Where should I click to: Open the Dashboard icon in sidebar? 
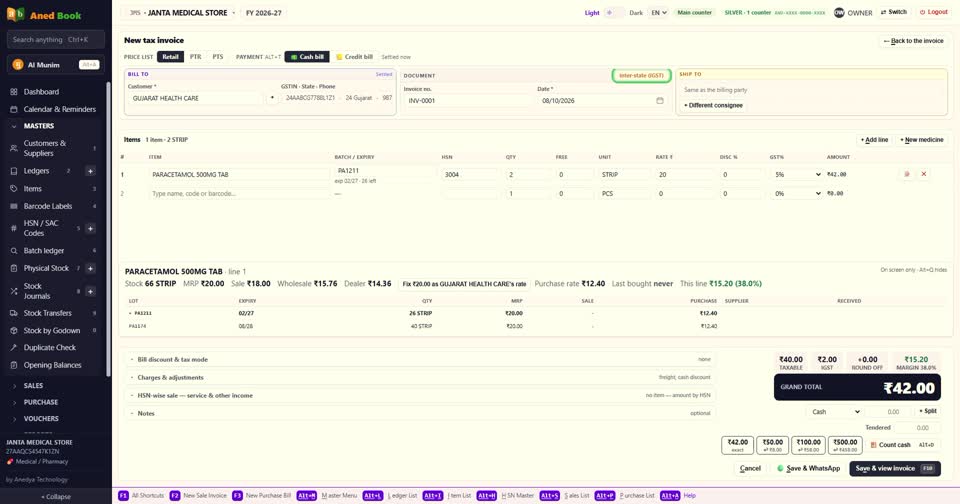click(13, 92)
